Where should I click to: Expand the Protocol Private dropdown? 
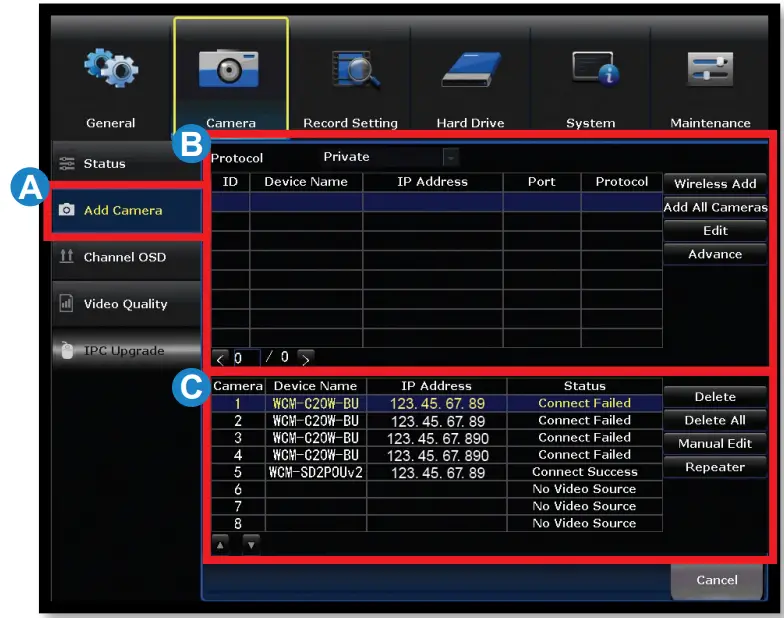coord(450,158)
